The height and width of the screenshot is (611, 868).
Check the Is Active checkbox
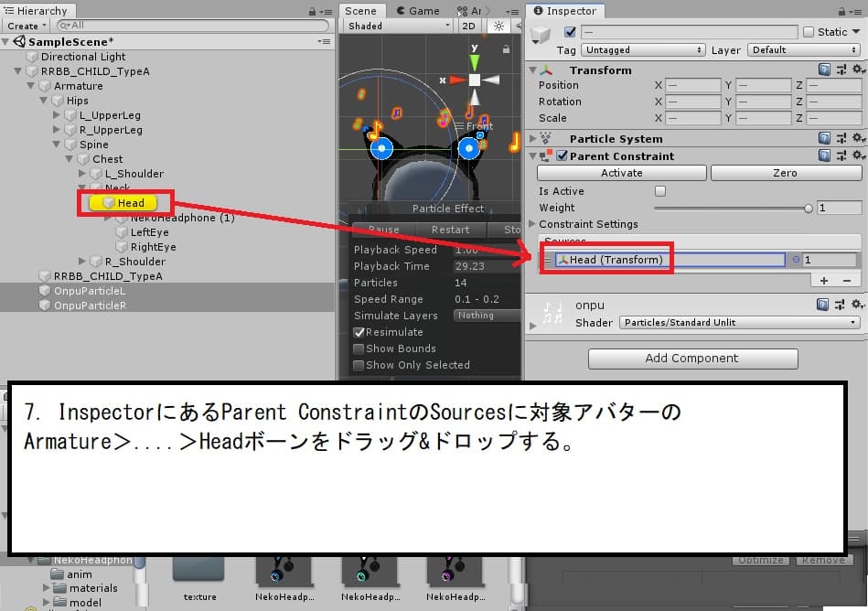659,191
